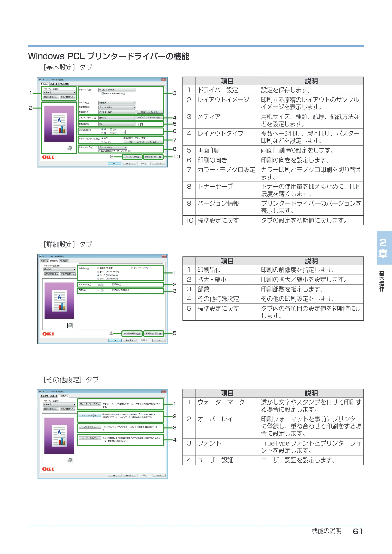Screen dimensions: 392x554
Task: Switch to the その他設定 tab in the top dialog
Action: point(64,84)
